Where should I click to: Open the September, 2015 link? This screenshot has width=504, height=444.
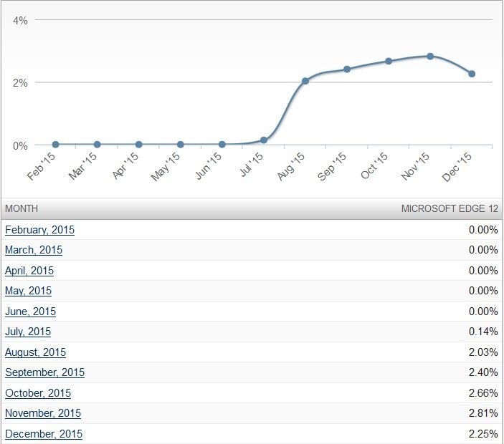coord(44,372)
